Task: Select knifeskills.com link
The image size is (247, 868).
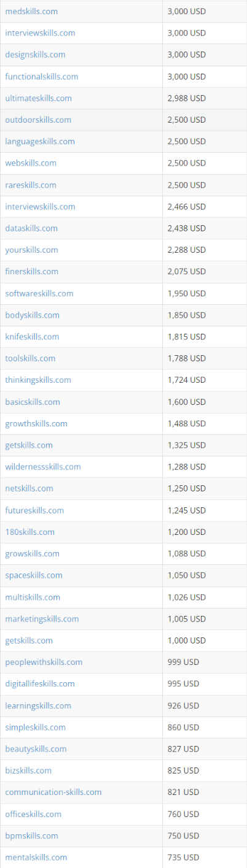Action: [32, 336]
